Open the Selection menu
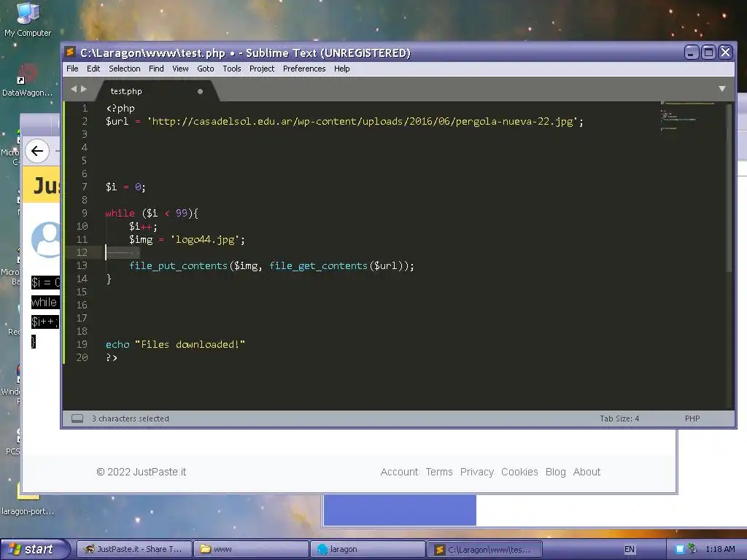Image resolution: width=747 pixels, height=560 pixels. pos(124,69)
